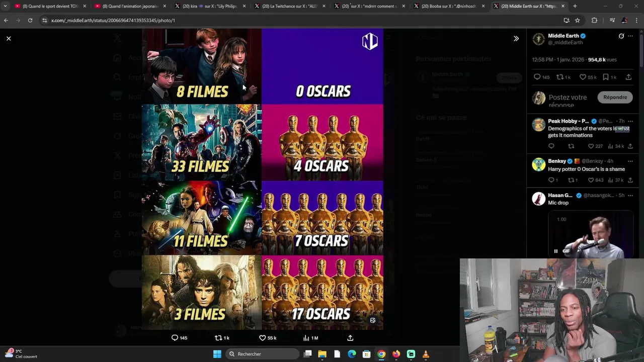Screen dimensions: 644x362
Task: Like the post via the sidebar heart (55 k)
Action: click(583, 77)
